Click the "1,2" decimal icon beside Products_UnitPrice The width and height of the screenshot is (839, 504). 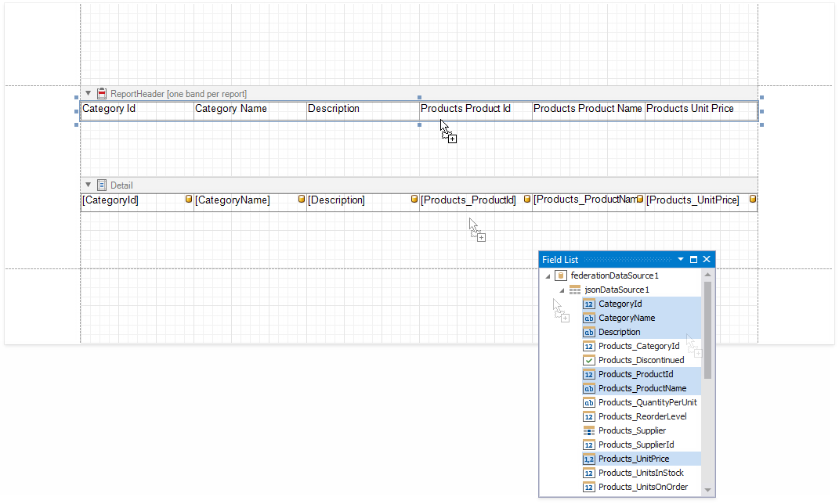tap(588, 459)
